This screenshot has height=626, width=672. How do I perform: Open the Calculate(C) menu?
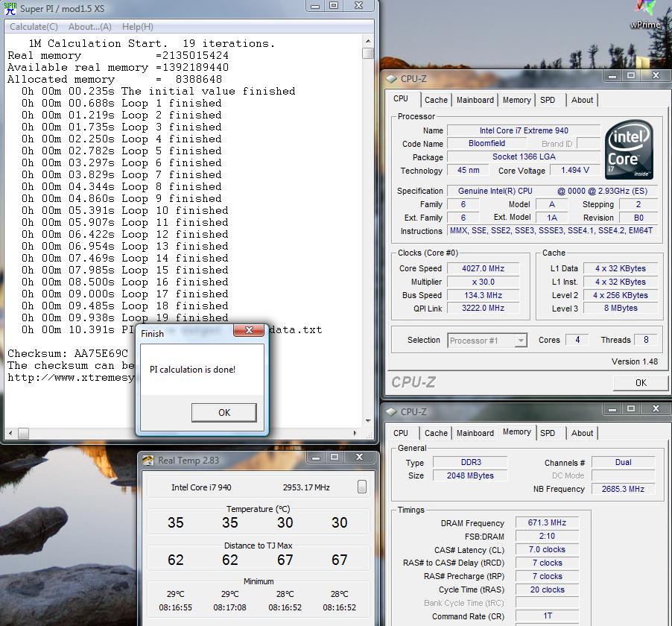[34, 27]
